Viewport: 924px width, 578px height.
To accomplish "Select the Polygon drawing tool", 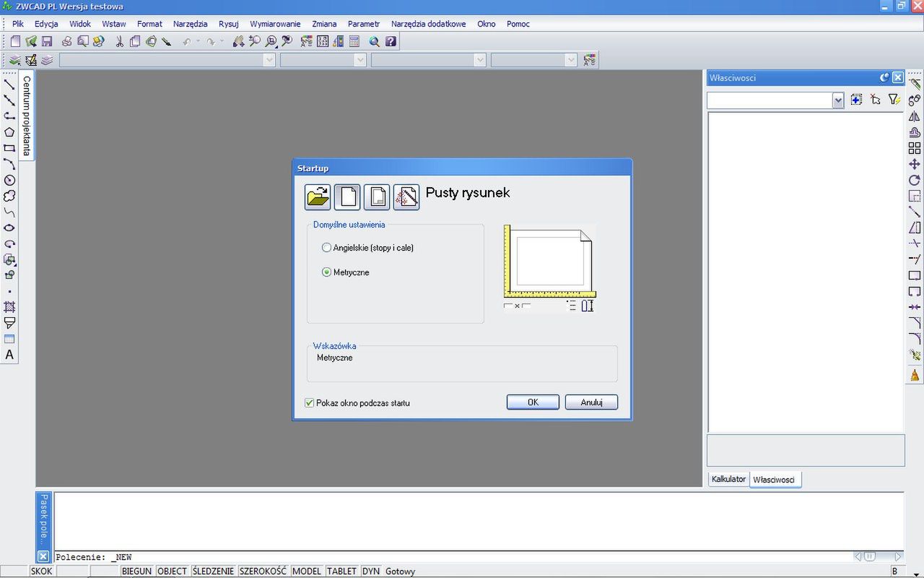I will pyautogui.click(x=9, y=132).
